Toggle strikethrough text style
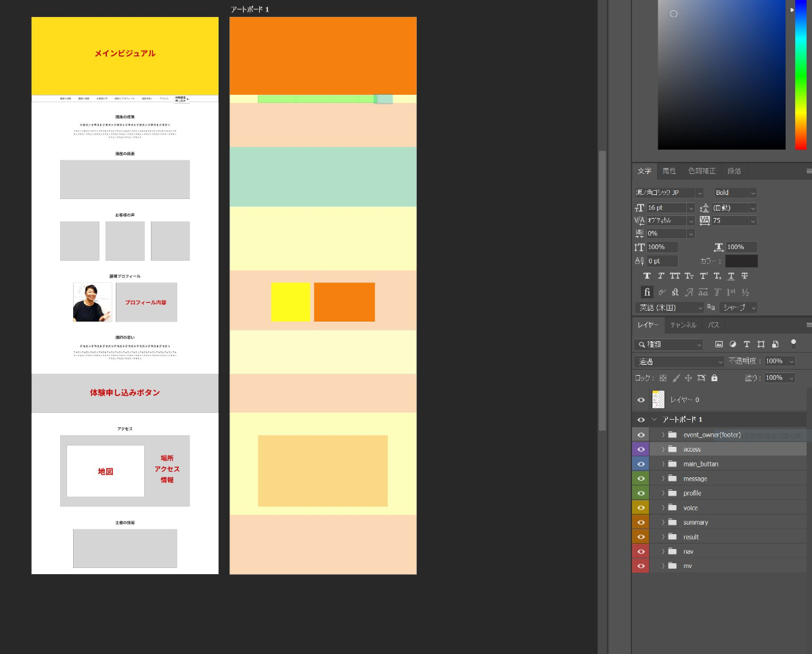 click(x=745, y=276)
